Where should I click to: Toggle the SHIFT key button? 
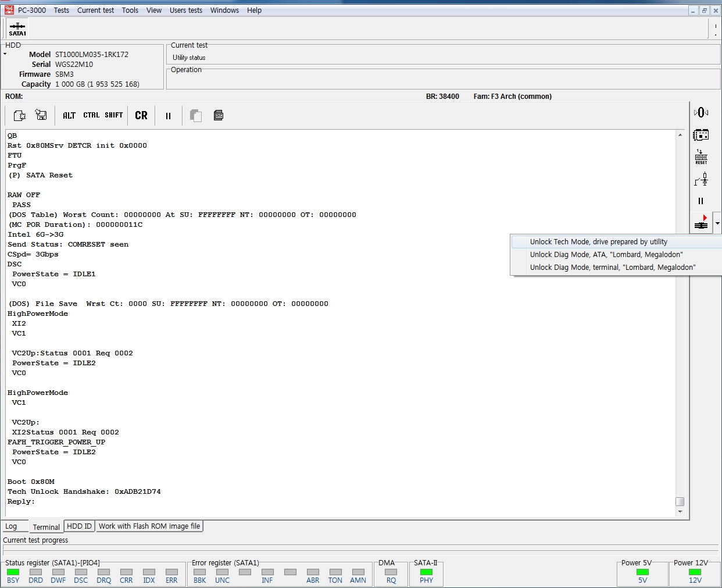(x=114, y=115)
